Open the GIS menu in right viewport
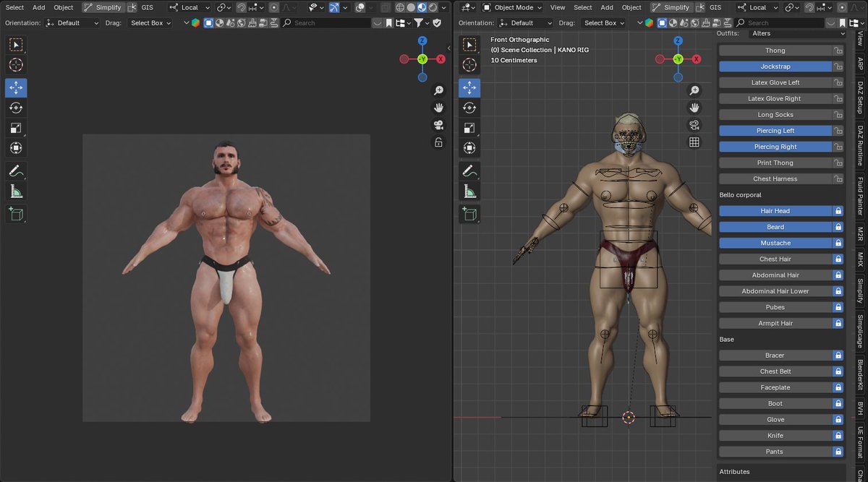The width and height of the screenshot is (868, 482). click(x=715, y=7)
